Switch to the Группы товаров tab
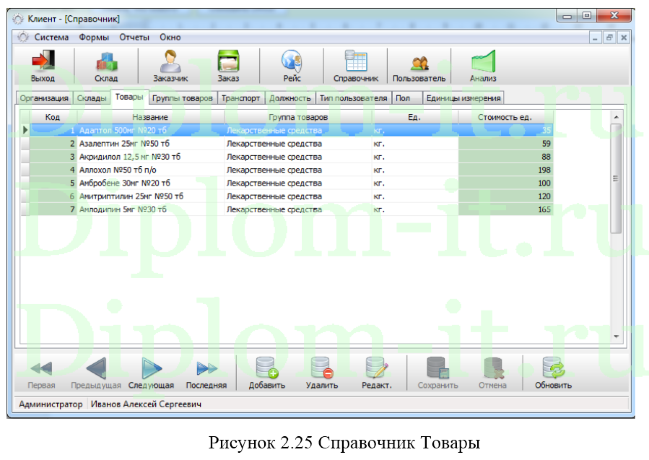Screen dimensions: 649x460 (x=181, y=98)
